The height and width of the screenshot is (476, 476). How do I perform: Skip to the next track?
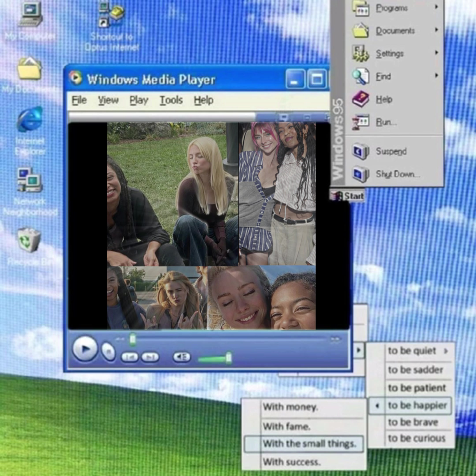pyautogui.click(x=150, y=357)
